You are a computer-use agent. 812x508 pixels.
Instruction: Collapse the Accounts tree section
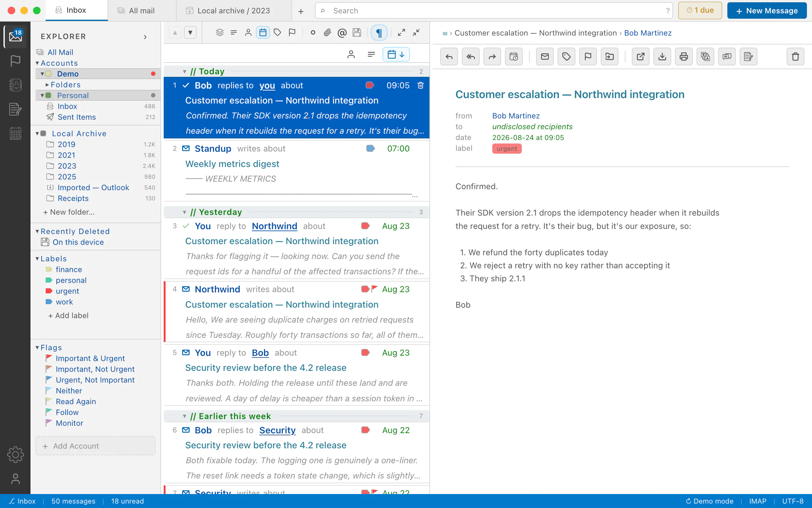(x=37, y=63)
